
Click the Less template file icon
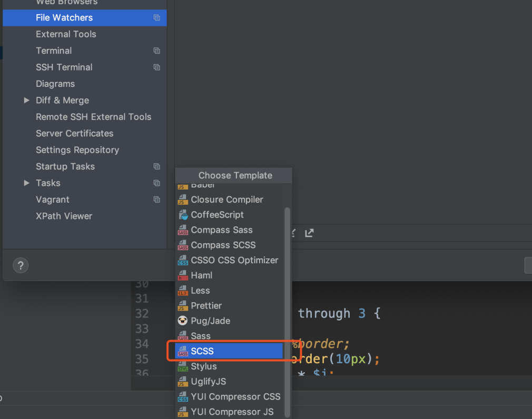(183, 291)
